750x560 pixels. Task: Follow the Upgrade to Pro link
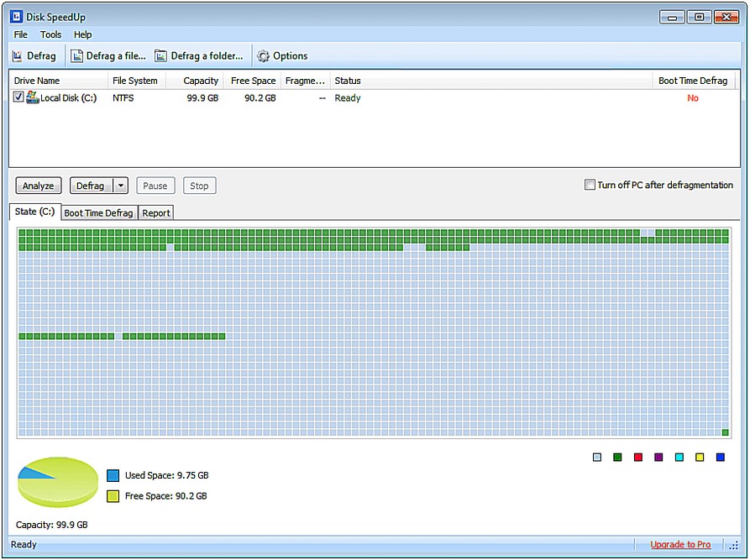pyautogui.click(x=680, y=544)
